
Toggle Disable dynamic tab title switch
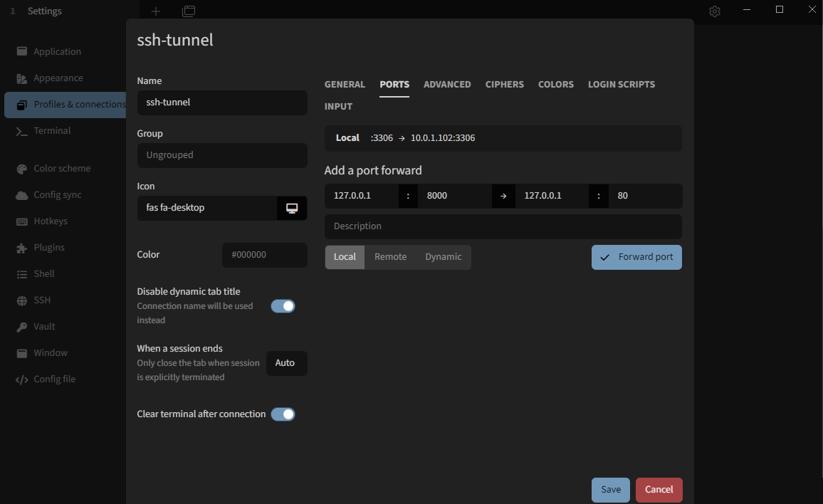[x=283, y=306]
